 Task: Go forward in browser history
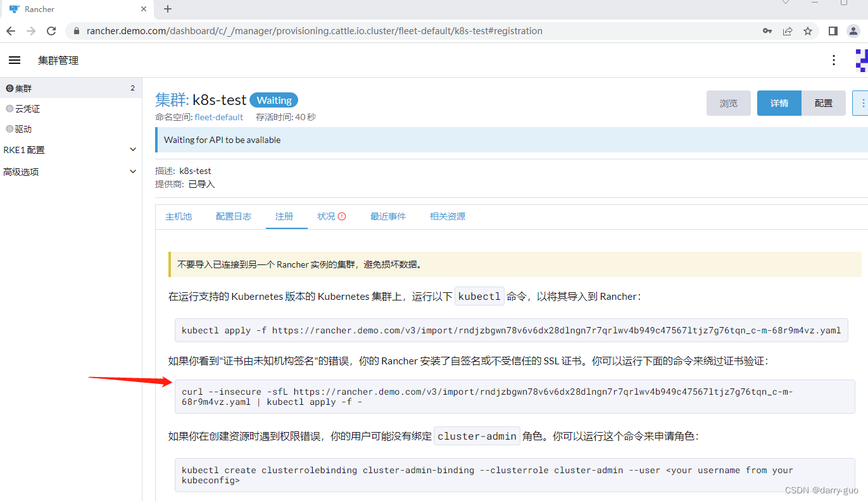[x=31, y=30]
